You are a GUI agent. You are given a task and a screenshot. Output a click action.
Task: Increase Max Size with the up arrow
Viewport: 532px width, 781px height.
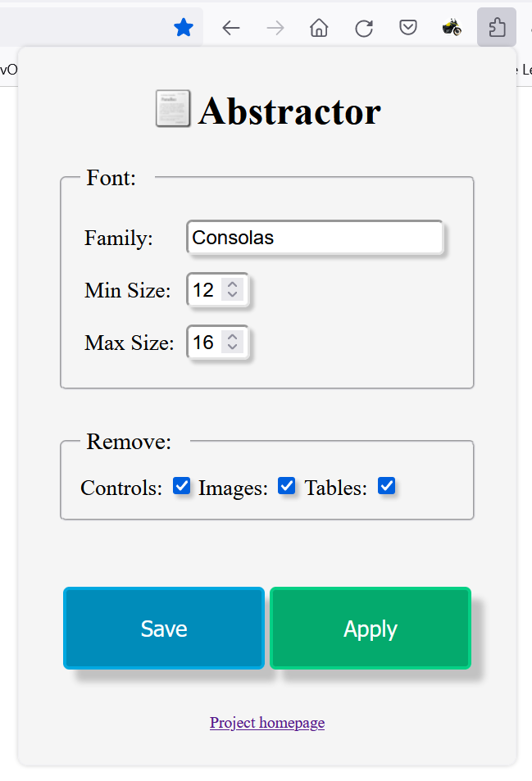point(233,337)
